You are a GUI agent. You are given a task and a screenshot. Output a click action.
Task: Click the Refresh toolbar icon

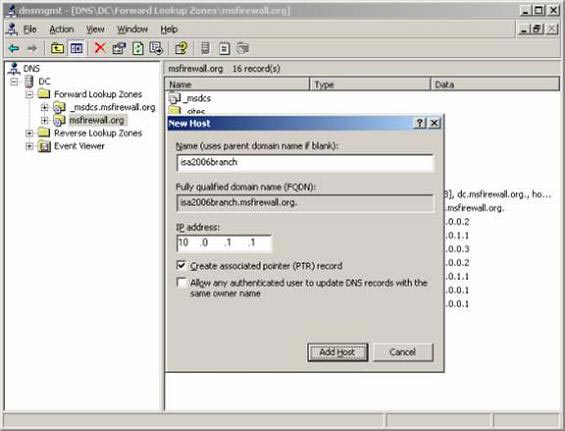click(x=138, y=48)
